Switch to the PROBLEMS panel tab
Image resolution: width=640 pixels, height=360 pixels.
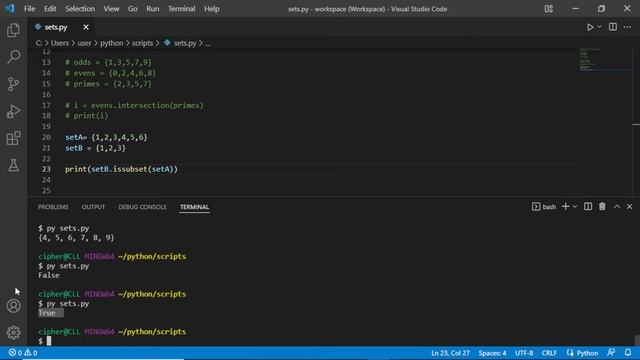pyautogui.click(x=53, y=207)
